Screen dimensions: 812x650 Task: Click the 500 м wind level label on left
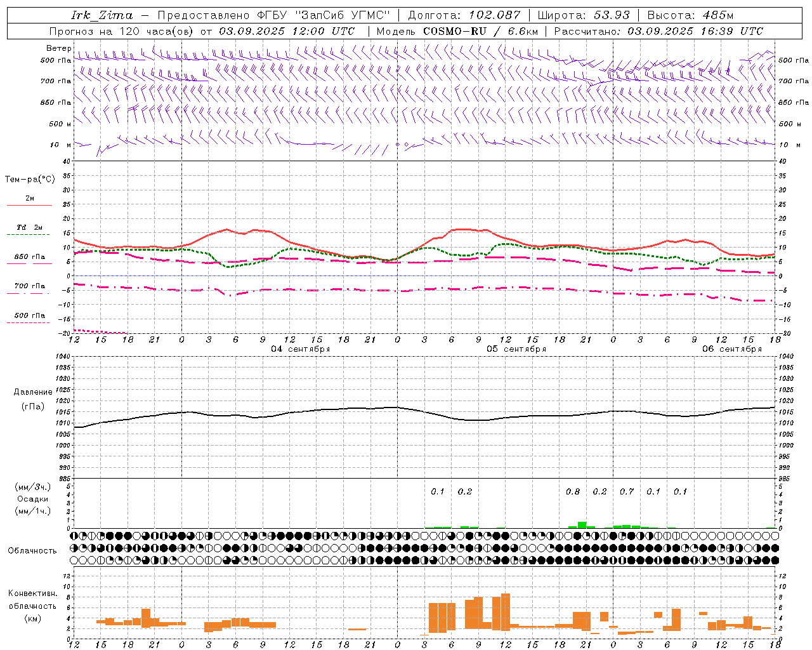pyautogui.click(x=60, y=124)
